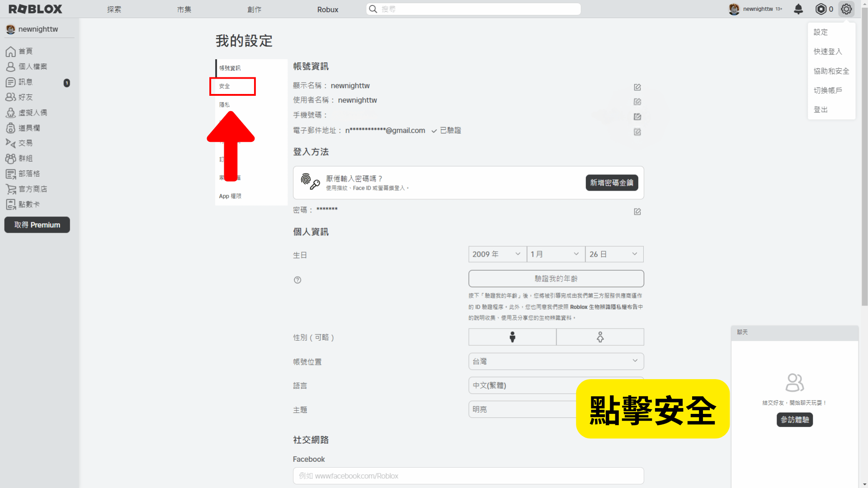Open 個人檔案 from the sidebar
The image size is (868, 488).
26,66
